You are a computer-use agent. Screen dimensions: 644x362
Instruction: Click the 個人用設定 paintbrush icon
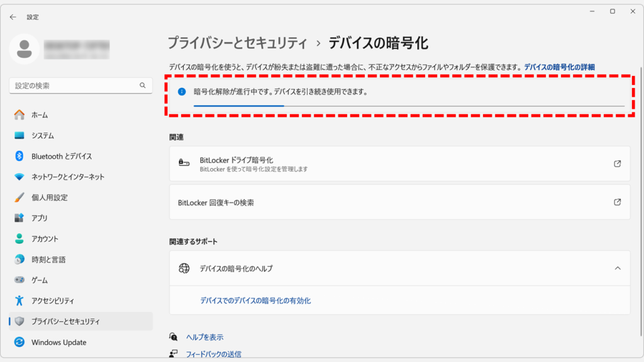click(19, 197)
